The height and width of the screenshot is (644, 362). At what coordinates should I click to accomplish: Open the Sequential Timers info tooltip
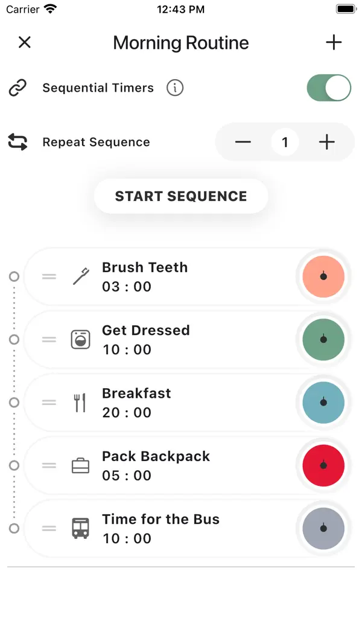[x=175, y=88]
